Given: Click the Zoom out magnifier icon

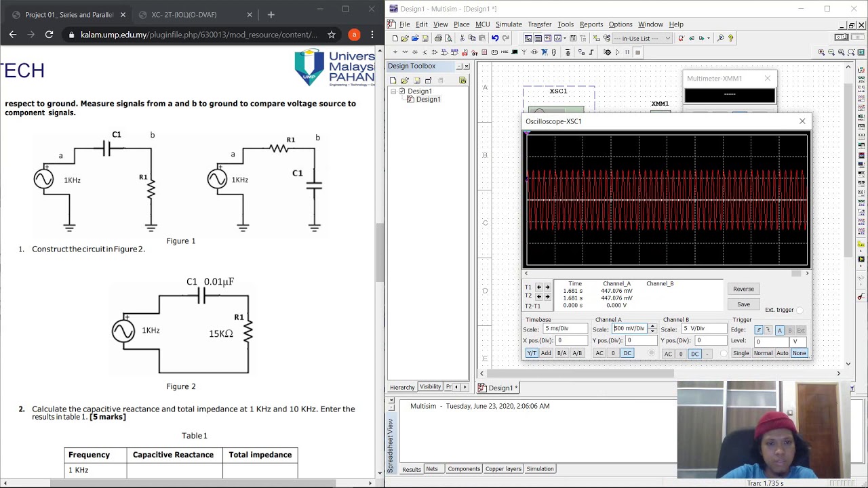Looking at the screenshot, I should coord(831,52).
